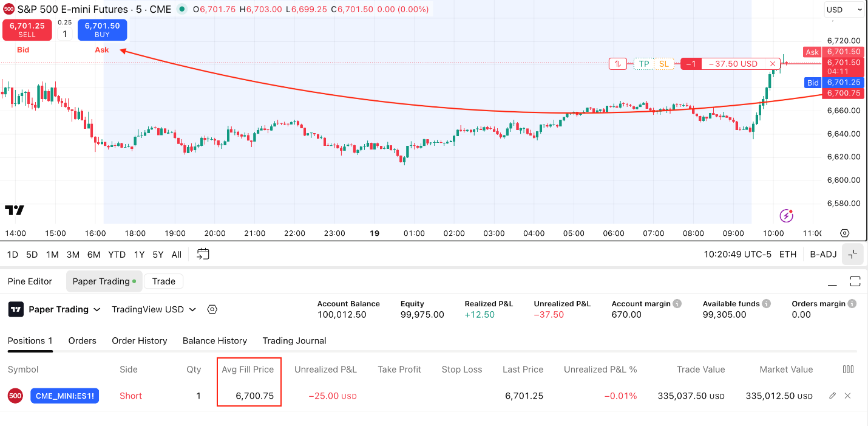This screenshot has width=868, height=426.
Task: Sort by Side column header
Action: (129, 369)
